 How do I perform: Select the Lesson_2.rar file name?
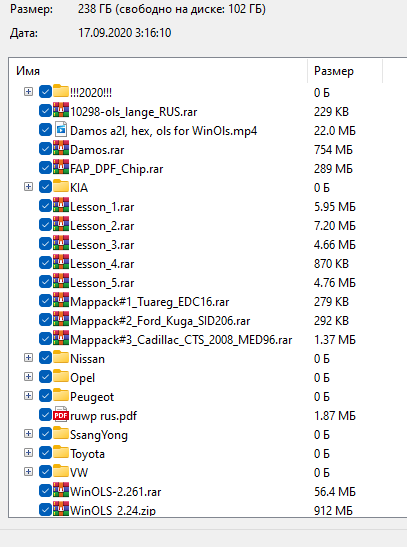pyautogui.click(x=102, y=226)
